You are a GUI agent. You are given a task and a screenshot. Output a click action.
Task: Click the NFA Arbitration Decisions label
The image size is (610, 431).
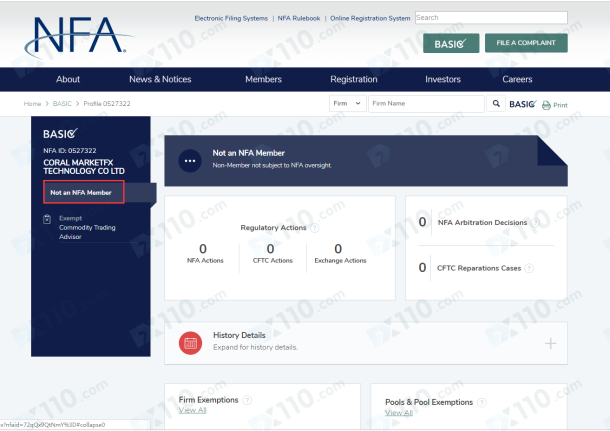482,223
